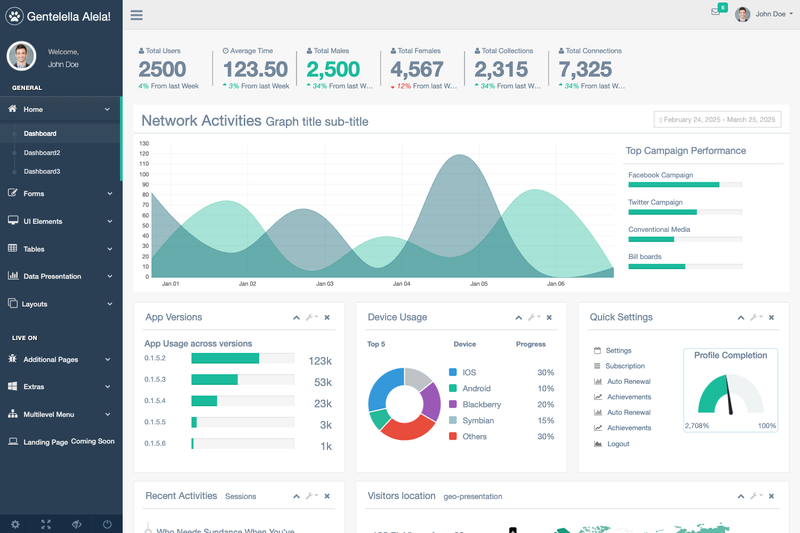Viewport: 800px width, 533px height.
Task: Open wrench settings in Device Usage panel
Action: coord(533,317)
